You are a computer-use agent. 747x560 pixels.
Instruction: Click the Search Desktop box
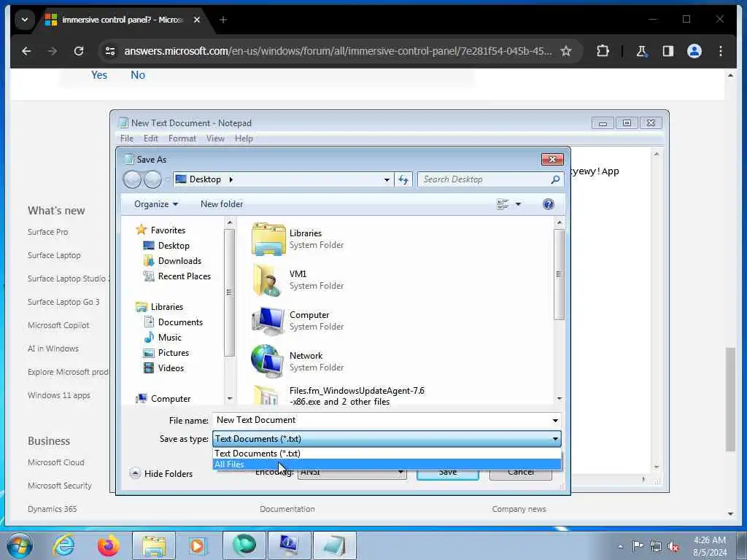click(x=490, y=179)
